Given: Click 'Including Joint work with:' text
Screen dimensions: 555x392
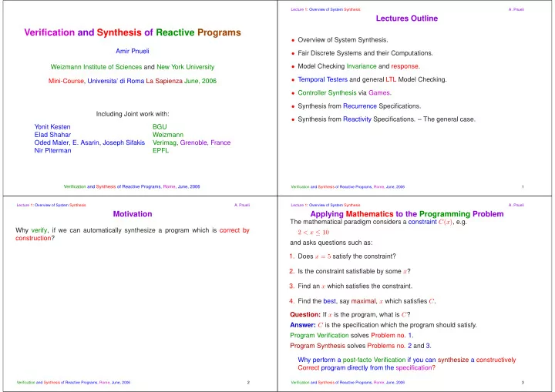Looking at the screenshot, I should pyautogui.click(x=133, y=114).
